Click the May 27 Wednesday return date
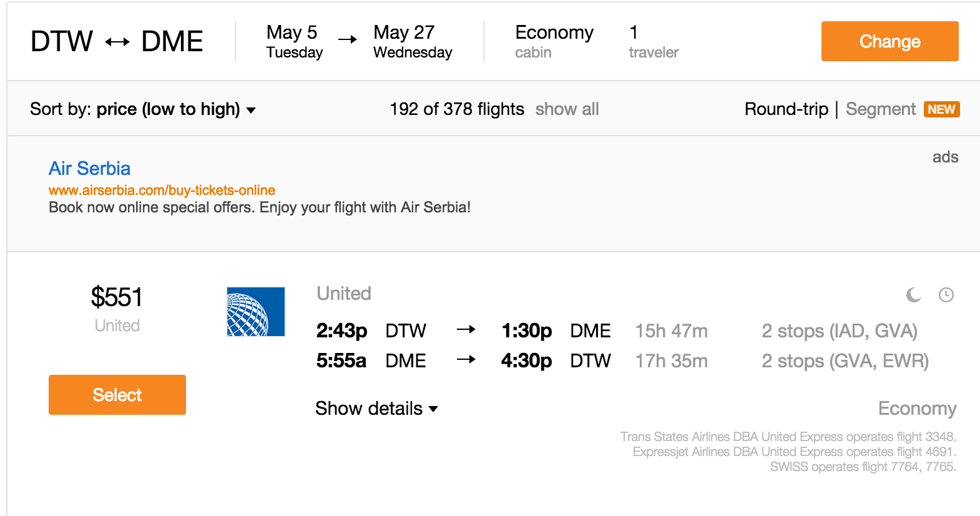Image resolution: width=980 pixels, height=516 pixels. (x=413, y=41)
